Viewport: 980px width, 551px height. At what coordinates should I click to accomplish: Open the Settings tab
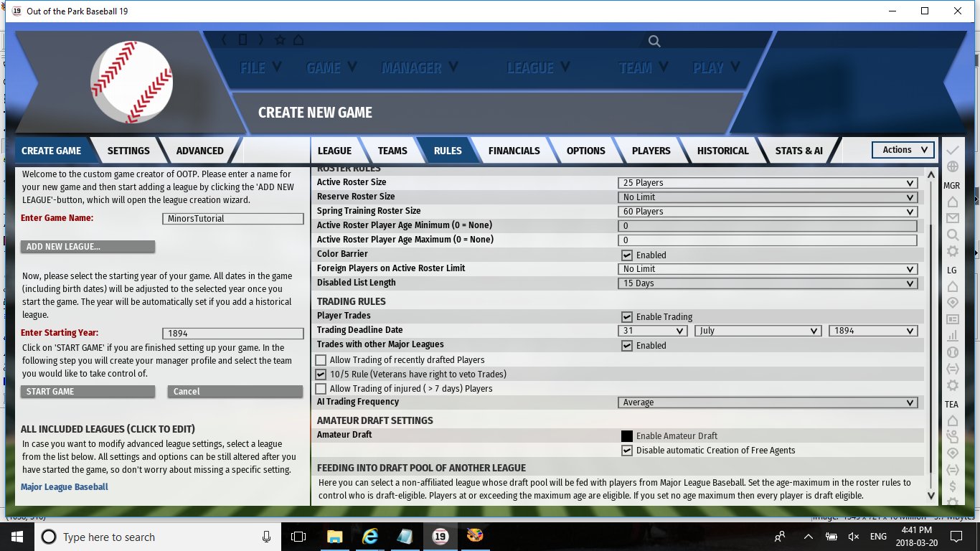128,151
